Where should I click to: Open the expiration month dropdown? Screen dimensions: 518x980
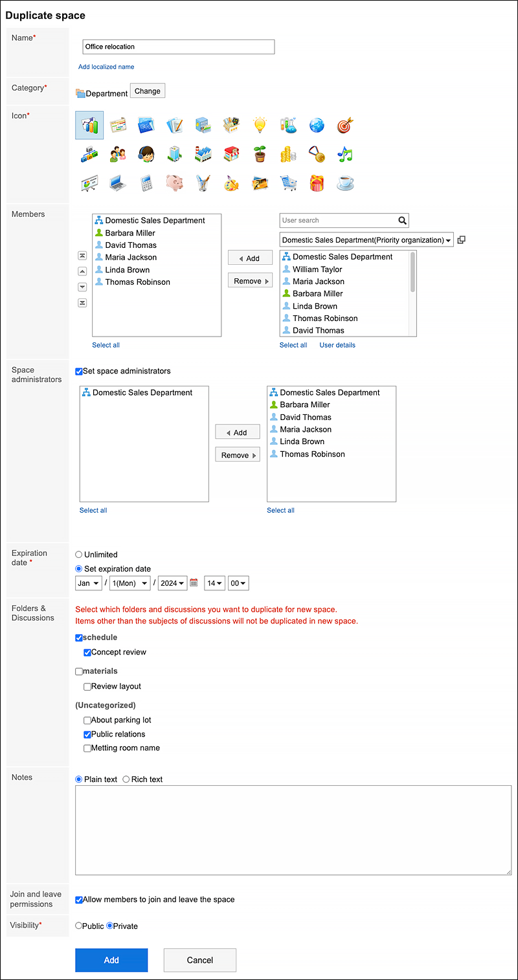tap(89, 583)
